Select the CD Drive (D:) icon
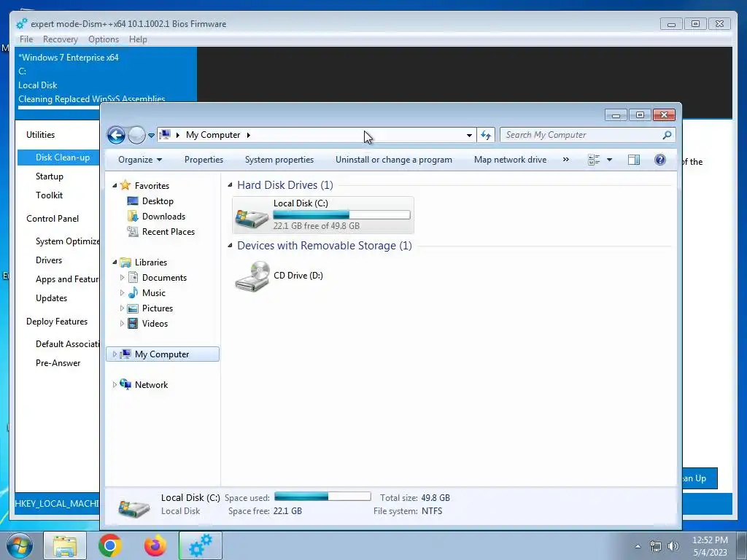The image size is (747, 560). coord(252,276)
